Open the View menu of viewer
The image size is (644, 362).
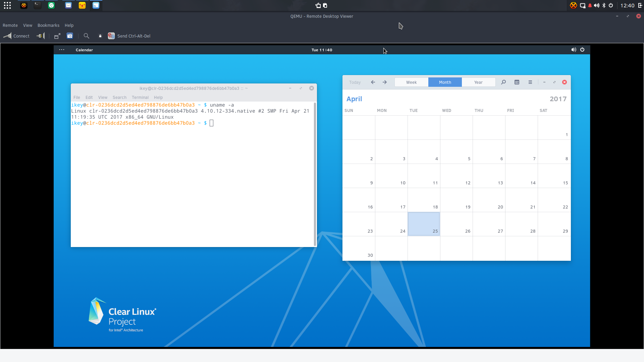28,25
